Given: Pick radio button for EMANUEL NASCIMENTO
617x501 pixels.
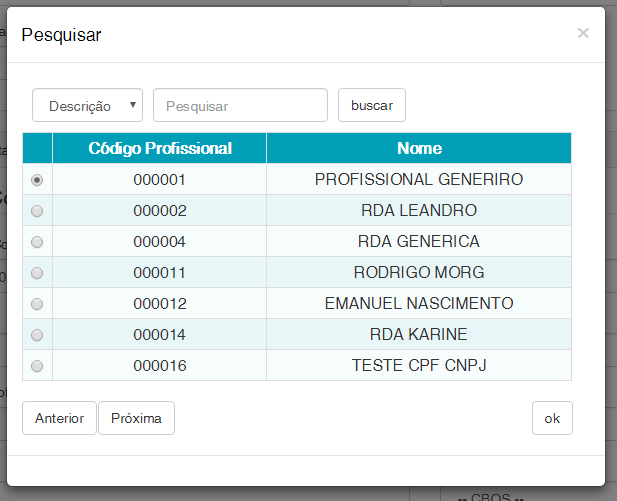Looking at the screenshot, I should coord(38,304).
